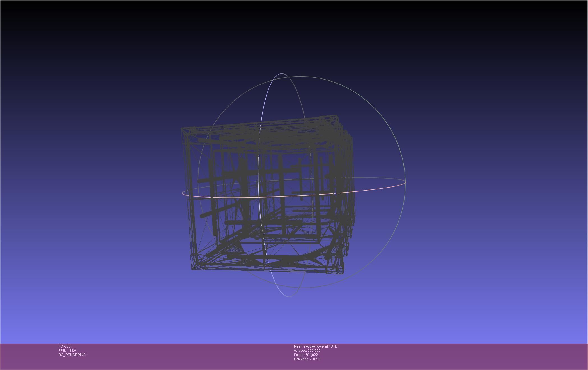Screen dimensions: 588x370
Task: Click the FPS 98.0 readout
Action: [x=67, y=351]
